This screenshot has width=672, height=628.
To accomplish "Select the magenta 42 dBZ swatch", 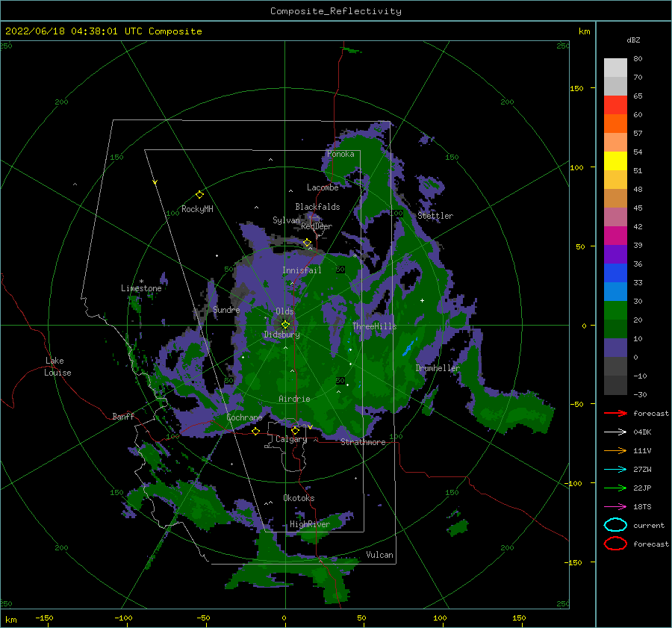I will coord(615,236).
